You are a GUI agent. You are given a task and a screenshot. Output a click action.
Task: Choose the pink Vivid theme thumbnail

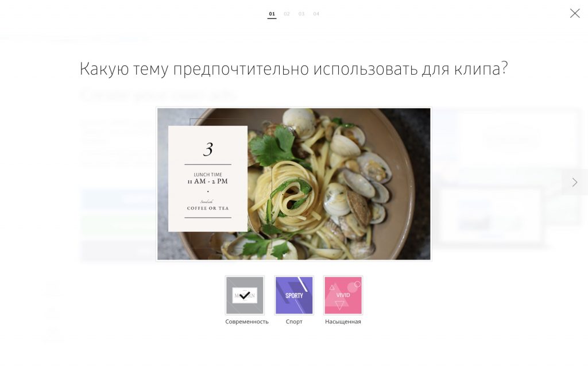(x=343, y=295)
